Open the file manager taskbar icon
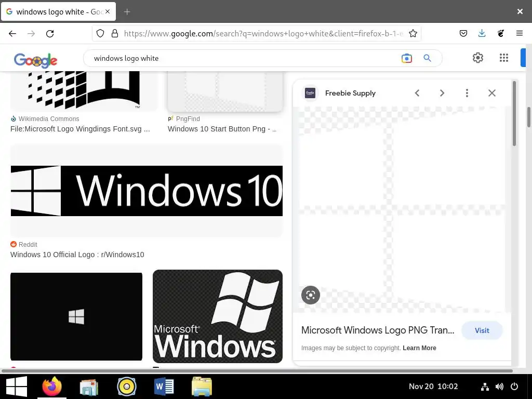The width and height of the screenshot is (532, 399). tap(202, 387)
